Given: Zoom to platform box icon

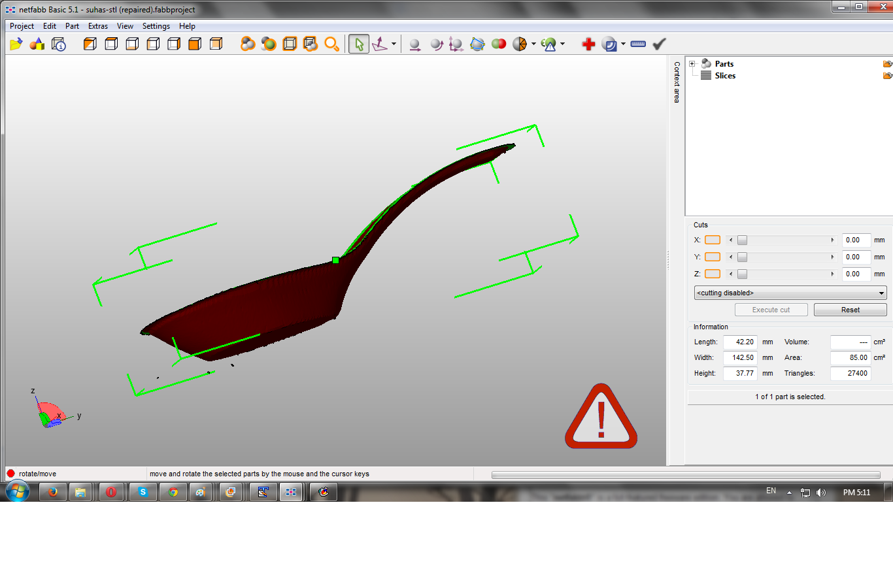Looking at the screenshot, I should [290, 44].
